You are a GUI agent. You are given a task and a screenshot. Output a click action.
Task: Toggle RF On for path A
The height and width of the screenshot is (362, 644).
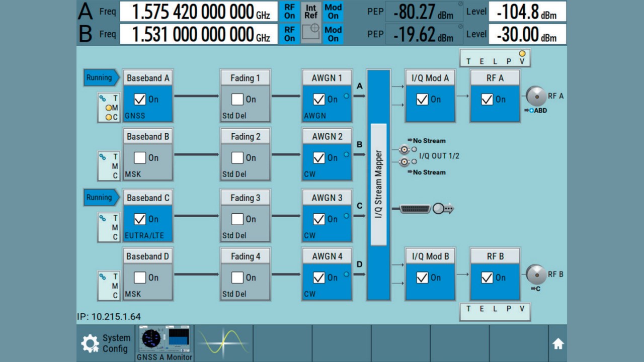click(289, 12)
